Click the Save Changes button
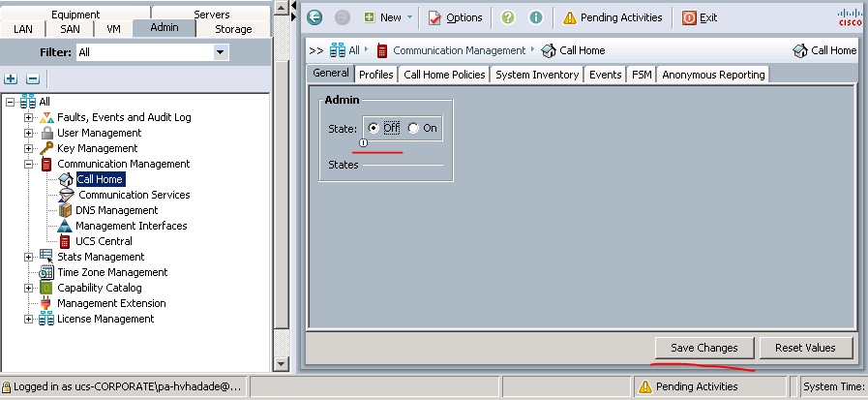The image size is (868, 400). click(704, 348)
